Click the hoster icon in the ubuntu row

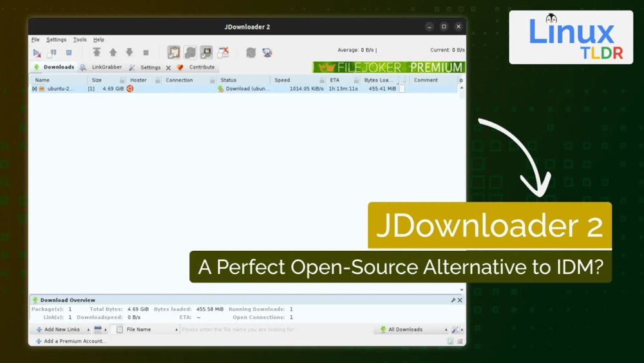pos(130,89)
